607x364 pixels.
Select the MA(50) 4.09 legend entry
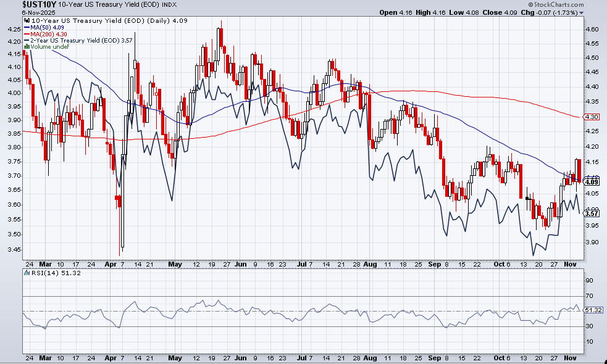(47, 28)
